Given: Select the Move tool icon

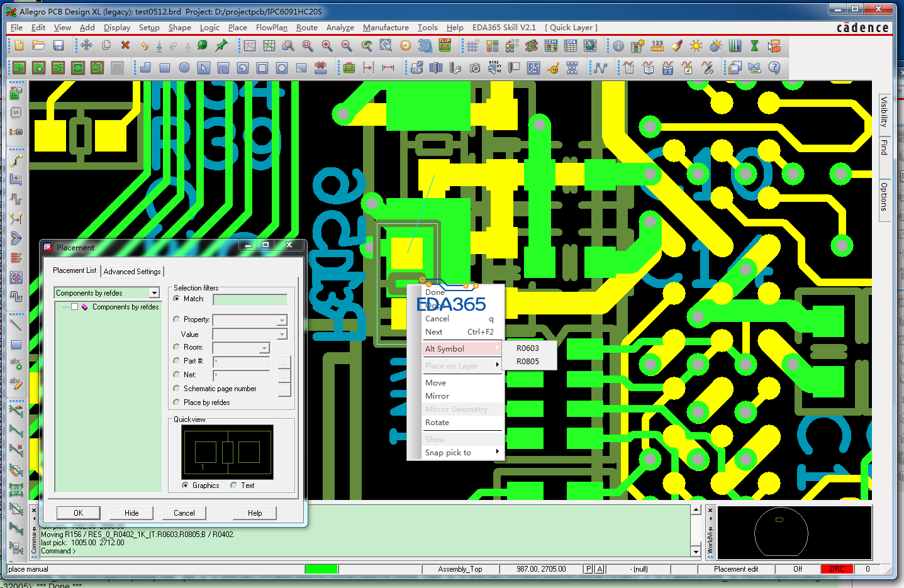Looking at the screenshot, I should click(x=86, y=45).
